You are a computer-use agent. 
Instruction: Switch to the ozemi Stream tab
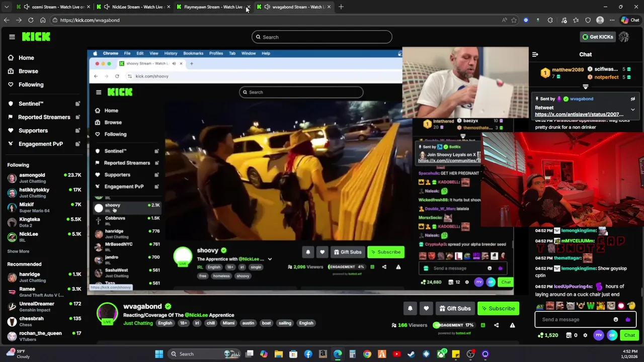53,7
